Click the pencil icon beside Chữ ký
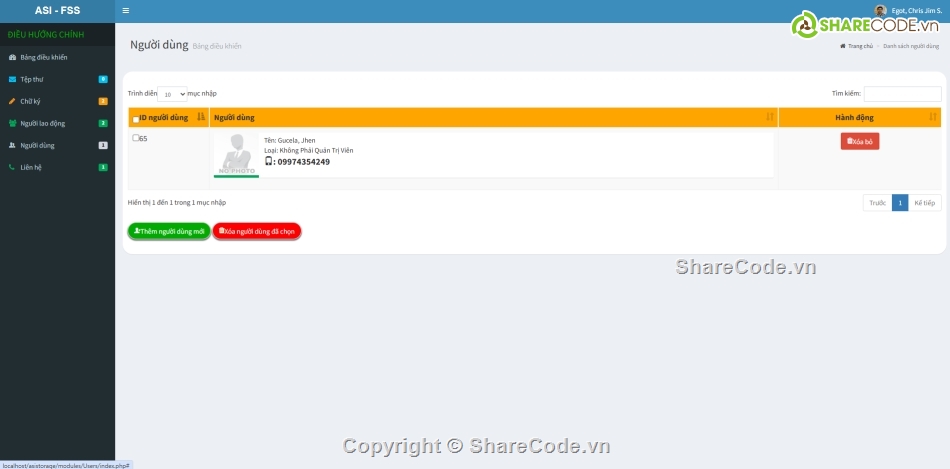The height and width of the screenshot is (469, 950). point(12,101)
